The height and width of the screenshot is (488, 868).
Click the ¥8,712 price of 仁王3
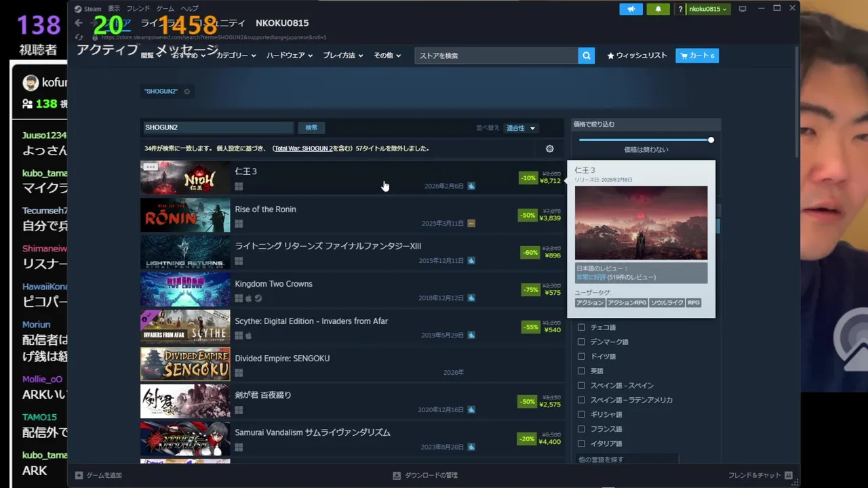(550, 181)
